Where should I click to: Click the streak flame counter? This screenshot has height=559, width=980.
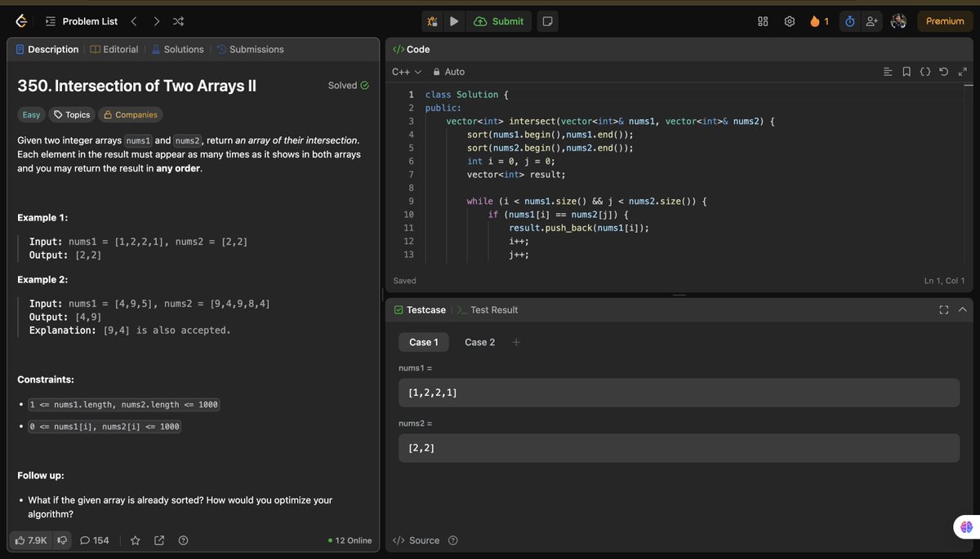click(819, 21)
